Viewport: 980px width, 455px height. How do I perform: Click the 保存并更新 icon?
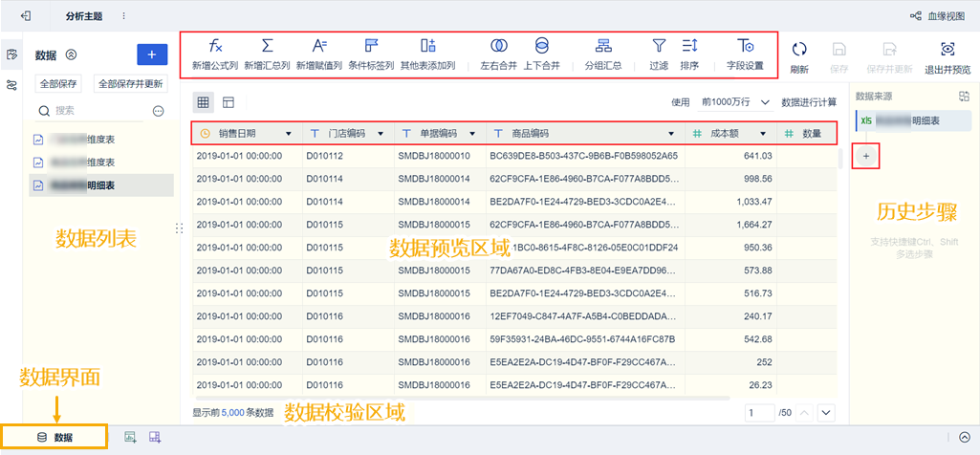(889, 57)
